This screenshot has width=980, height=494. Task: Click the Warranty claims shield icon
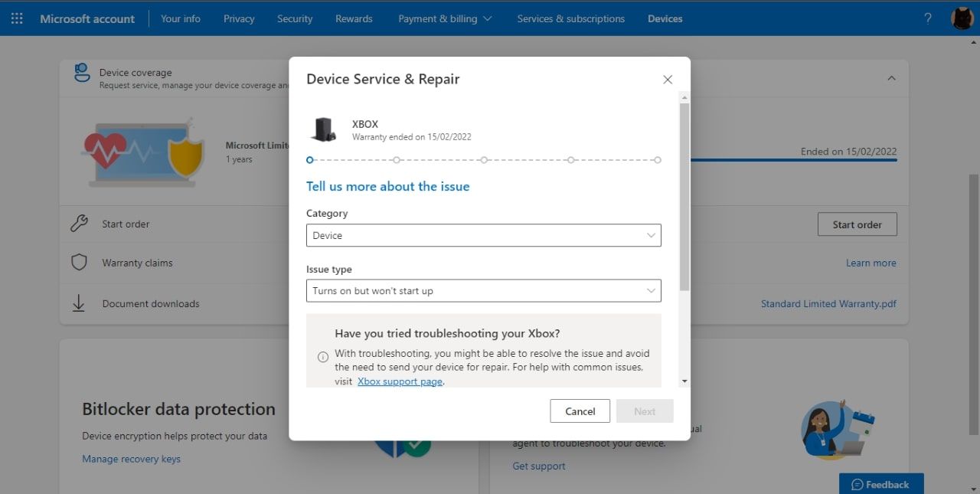(x=79, y=263)
